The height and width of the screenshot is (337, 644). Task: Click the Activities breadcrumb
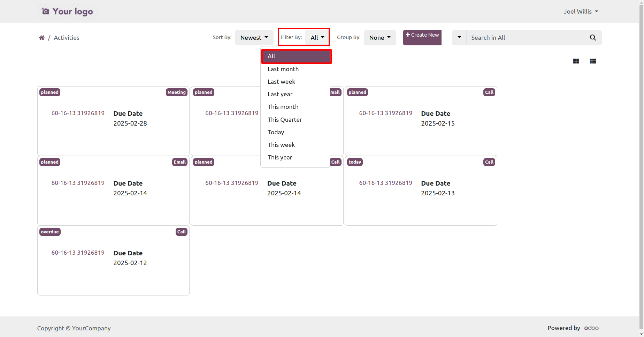pos(67,38)
